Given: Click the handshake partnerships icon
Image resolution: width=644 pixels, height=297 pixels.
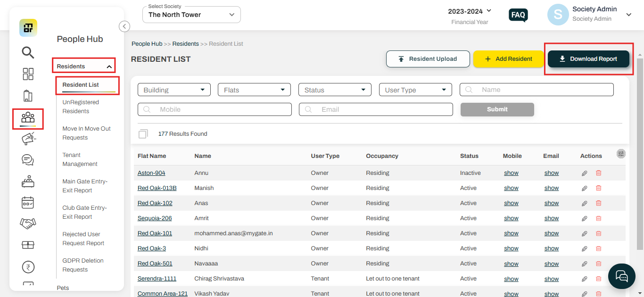Looking at the screenshot, I should click(x=28, y=223).
